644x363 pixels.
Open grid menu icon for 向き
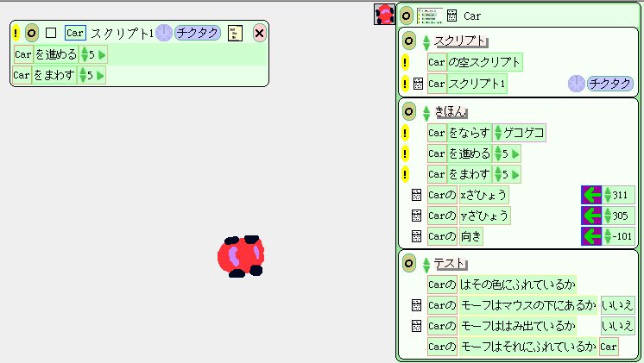[416, 236]
